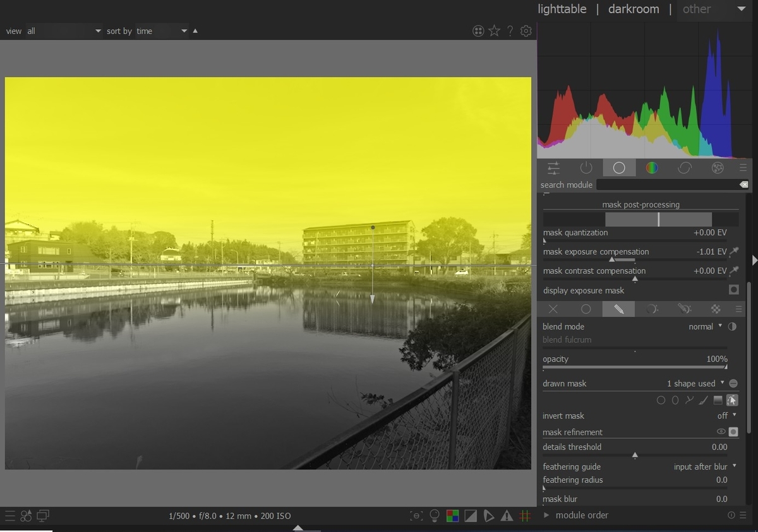Viewport: 758px width, 532px height.
Task: Open the 'other' views dropdown
Action: (714, 9)
